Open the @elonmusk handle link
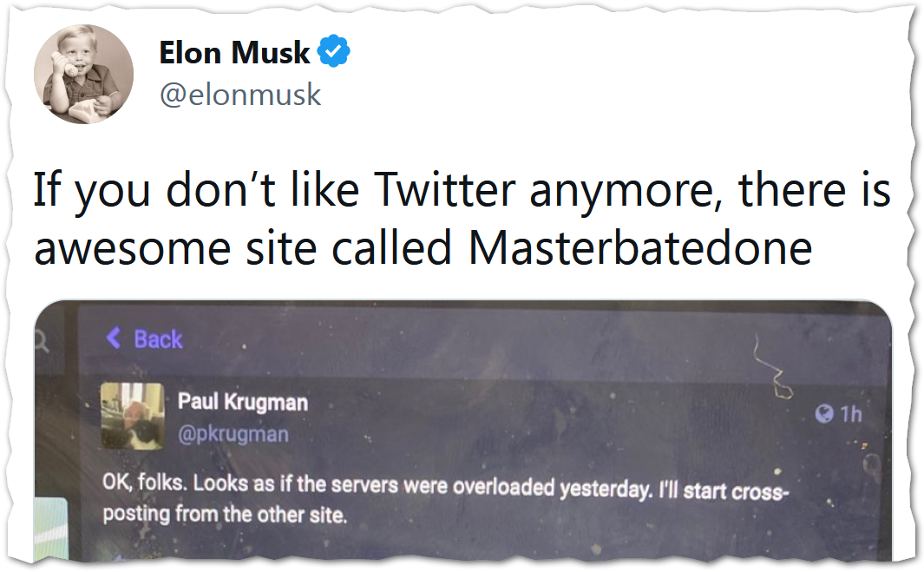The image size is (924, 572). point(240,94)
